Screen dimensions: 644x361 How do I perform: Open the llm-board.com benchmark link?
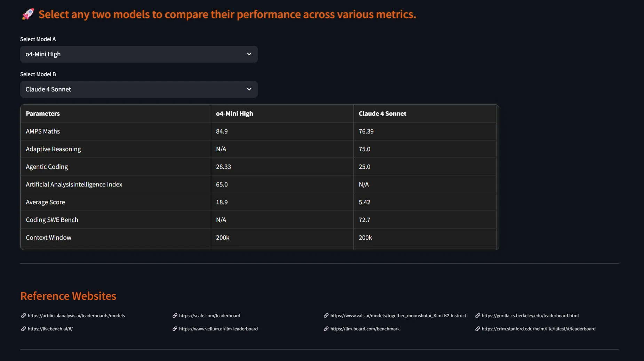click(365, 329)
